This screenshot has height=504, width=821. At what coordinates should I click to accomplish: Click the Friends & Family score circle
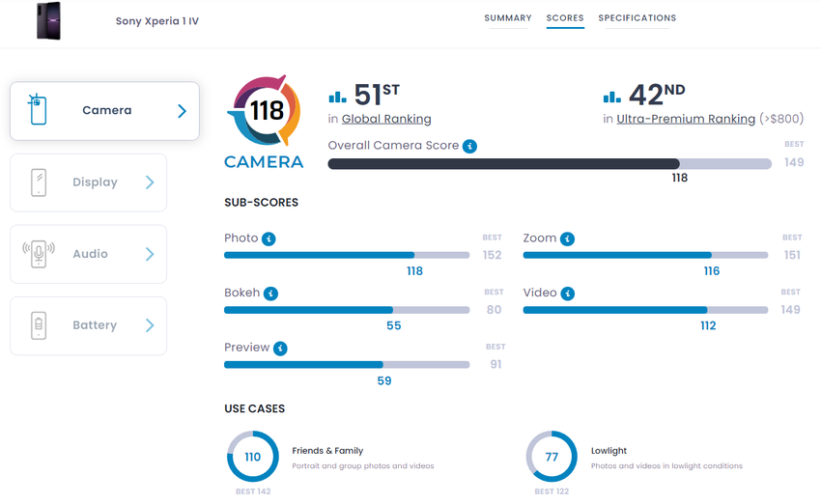pyautogui.click(x=253, y=457)
